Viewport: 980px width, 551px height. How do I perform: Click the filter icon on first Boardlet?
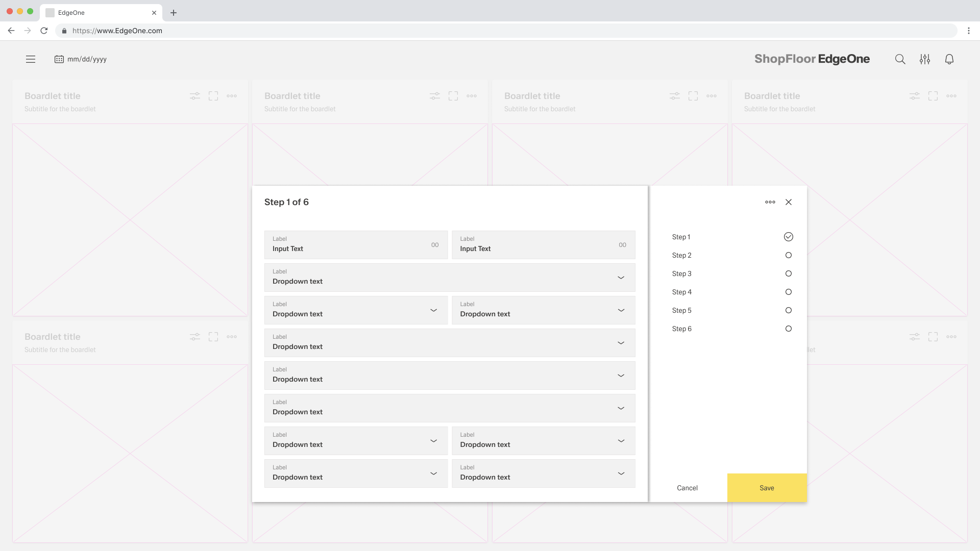click(x=194, y=96)
